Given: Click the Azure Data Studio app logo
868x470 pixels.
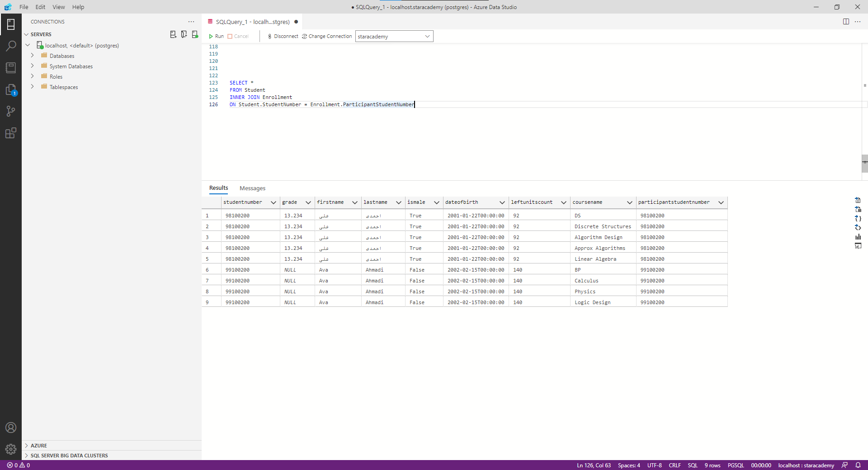Looking at the screenshot, I should (x=8, y=7).
